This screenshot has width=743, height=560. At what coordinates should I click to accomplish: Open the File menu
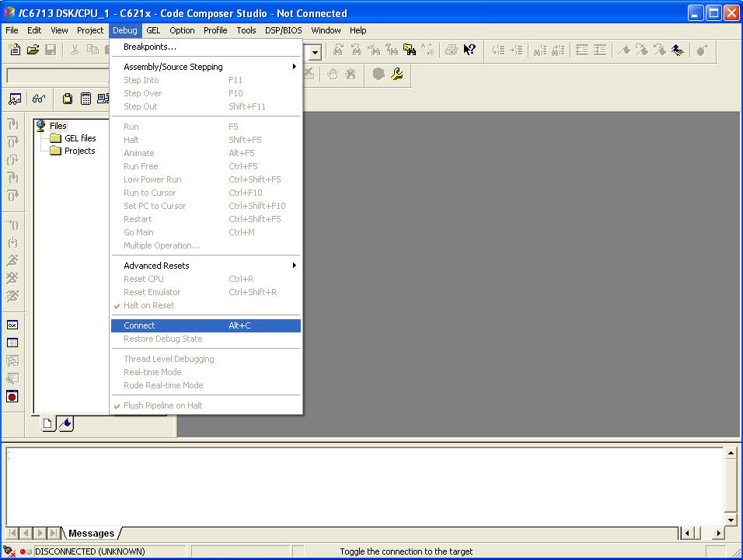12,30
